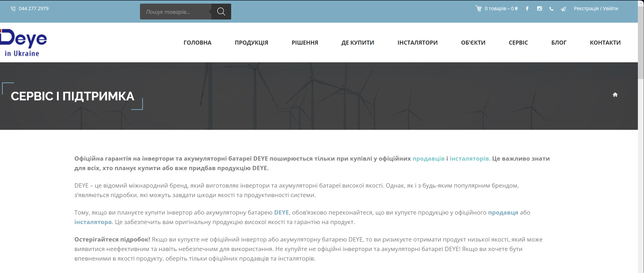This screenshot has height=273, width=644.
Task: Click the home breadcrumb icon
Action: 615,94
